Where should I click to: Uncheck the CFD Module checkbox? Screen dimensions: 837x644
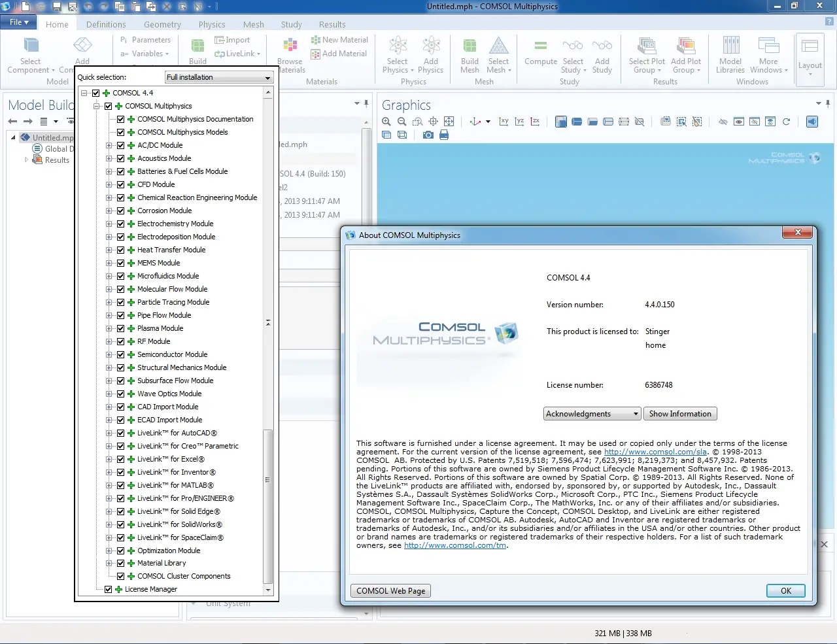click(121, 184)
